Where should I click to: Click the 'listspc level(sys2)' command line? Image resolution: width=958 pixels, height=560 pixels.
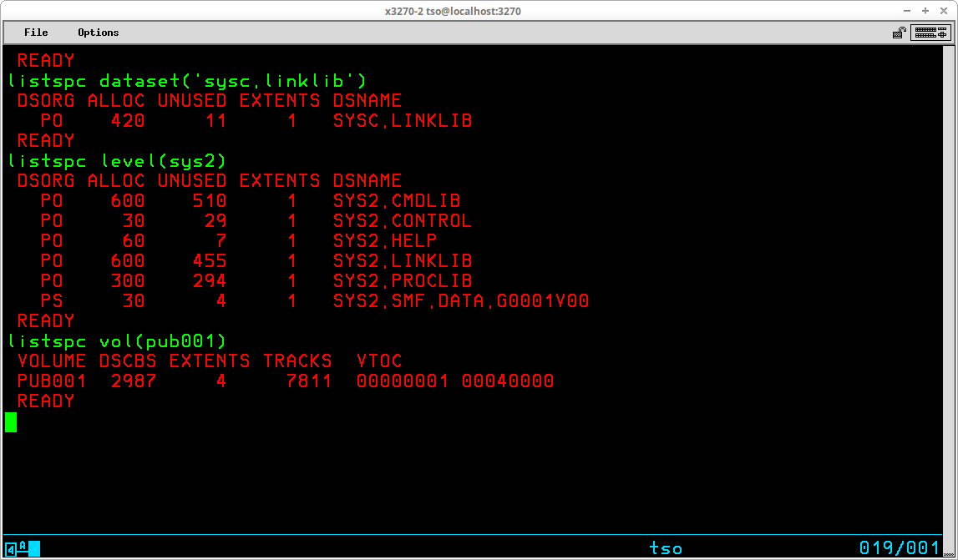(x=117, y=161)
